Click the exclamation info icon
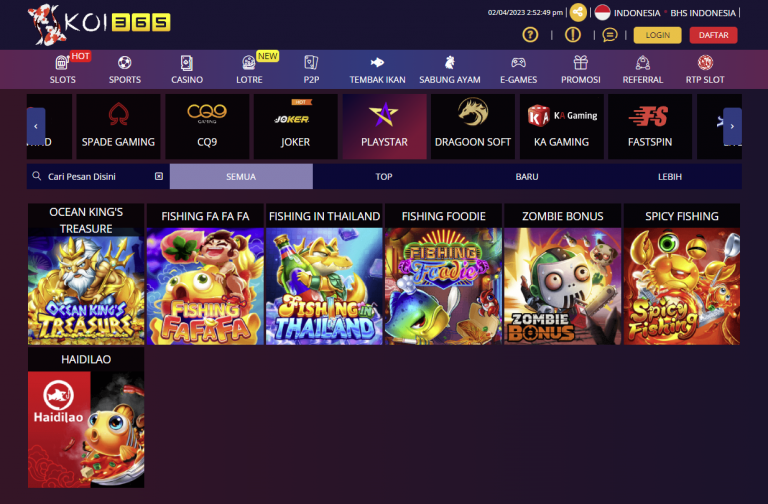 (573, 35)
